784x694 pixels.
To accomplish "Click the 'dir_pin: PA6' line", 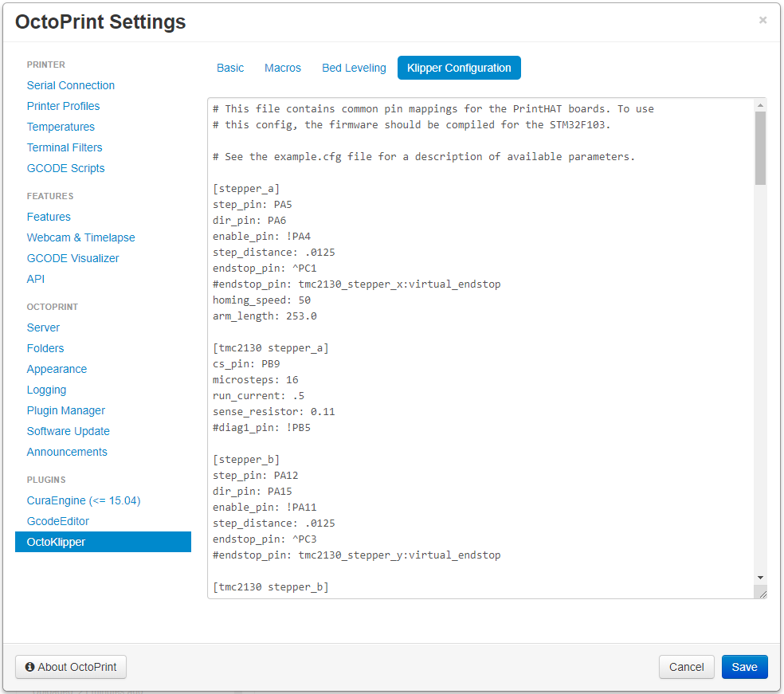I will pos(249,221).
